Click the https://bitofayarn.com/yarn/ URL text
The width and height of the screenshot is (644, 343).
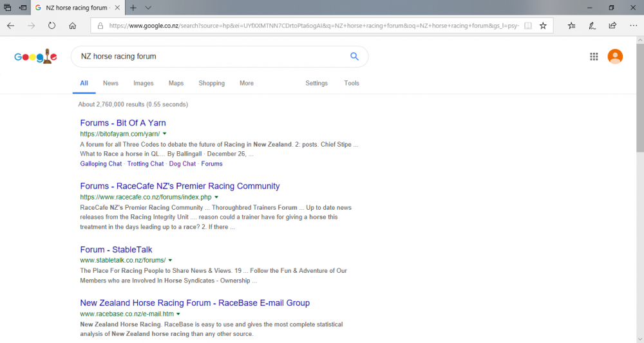pos(120,134)
